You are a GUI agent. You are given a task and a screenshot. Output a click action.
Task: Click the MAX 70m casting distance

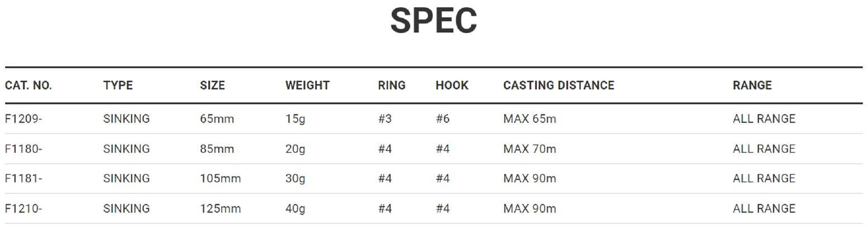[529, 149]
